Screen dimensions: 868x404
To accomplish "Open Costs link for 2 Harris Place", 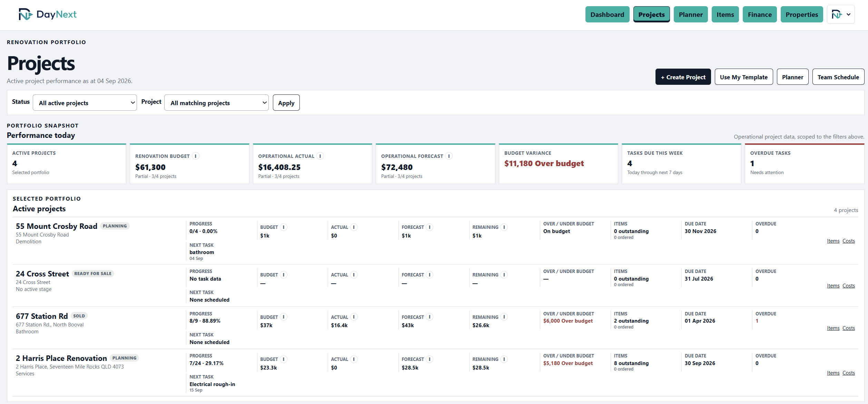I will (x=849, y=373).
